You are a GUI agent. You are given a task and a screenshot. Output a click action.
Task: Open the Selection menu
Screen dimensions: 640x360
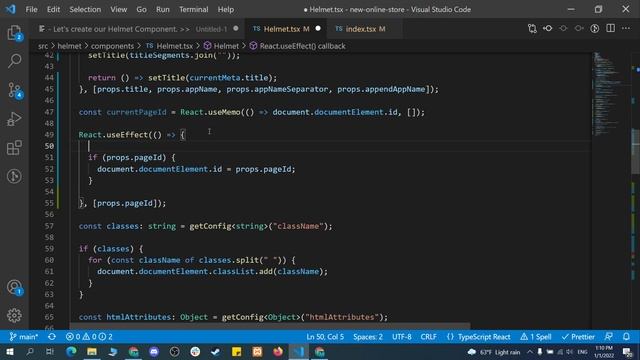(85, 9)
